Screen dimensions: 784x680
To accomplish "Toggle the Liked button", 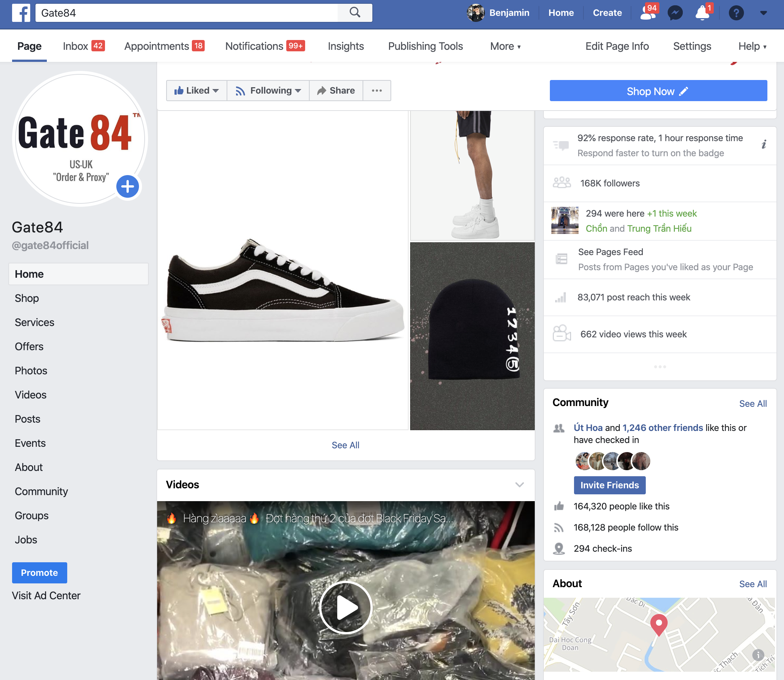I will (197, 91).
